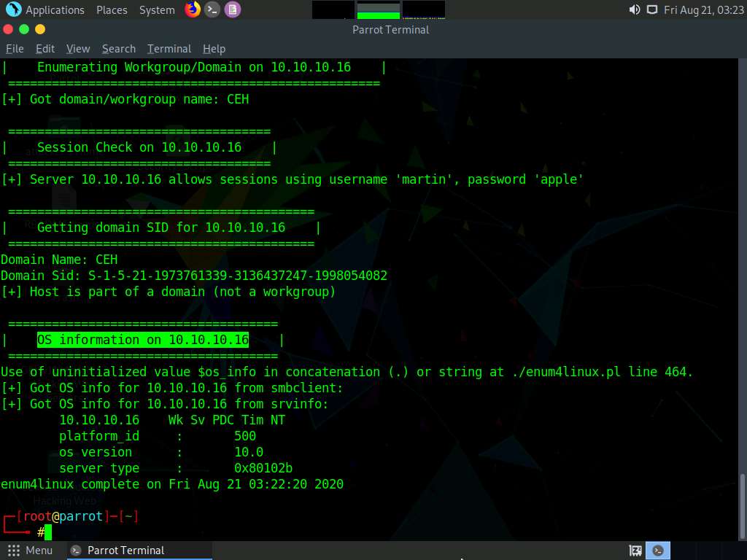Click the green system monitor graph applet
This screenshot has width=747, height=560.
click(379, 10)
